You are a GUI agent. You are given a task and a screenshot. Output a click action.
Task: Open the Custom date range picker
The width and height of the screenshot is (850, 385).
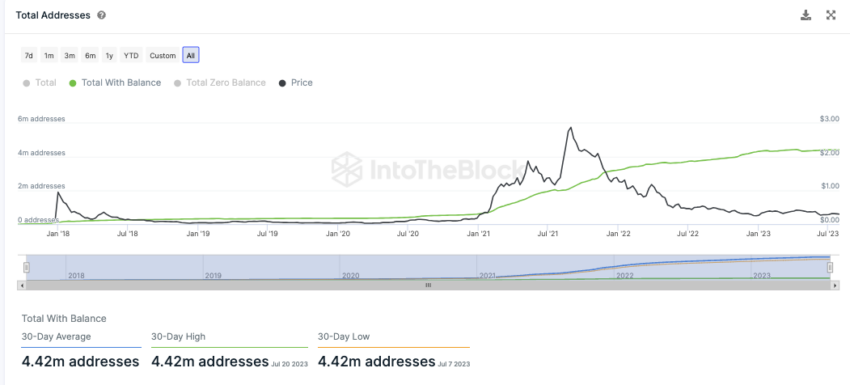pyautogui.click(x=163, y=55)
